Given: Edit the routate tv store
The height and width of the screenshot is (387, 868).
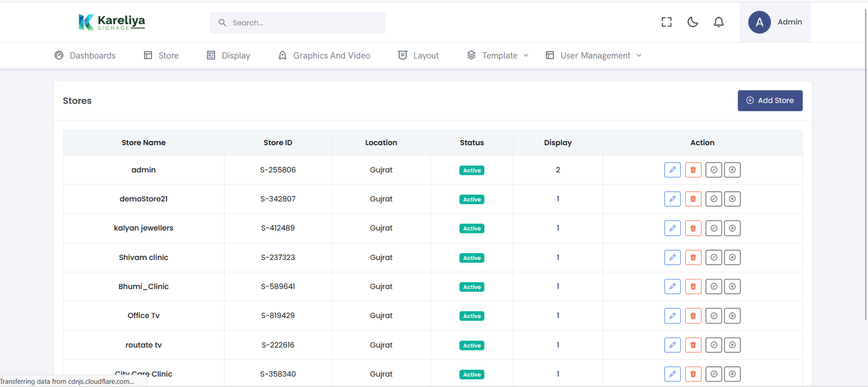Looking at the screenshot, I should (x=673, y=345).
